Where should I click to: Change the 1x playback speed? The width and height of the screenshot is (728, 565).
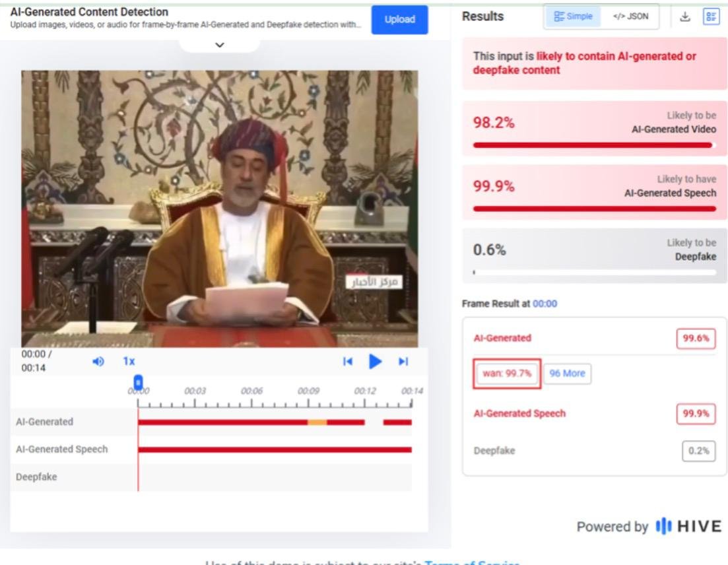129,361
